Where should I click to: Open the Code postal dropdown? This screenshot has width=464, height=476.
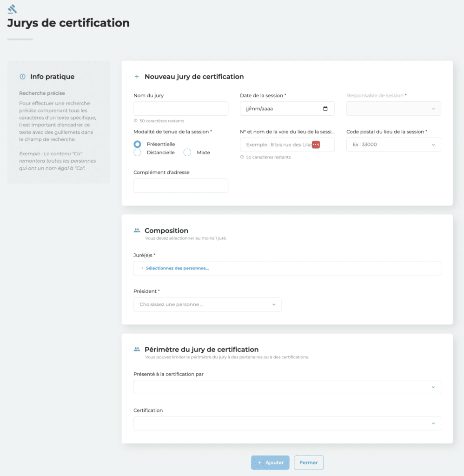[x=393, y=145]
